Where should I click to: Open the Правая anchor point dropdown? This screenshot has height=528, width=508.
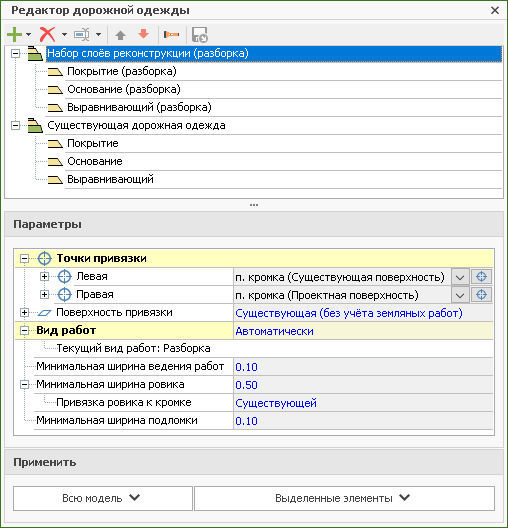tap(460, 295)
